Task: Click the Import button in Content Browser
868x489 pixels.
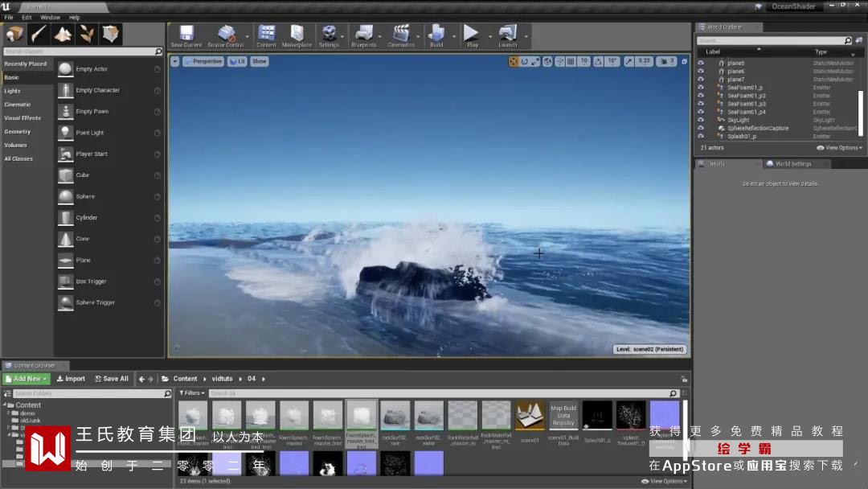Action: pos(71,379)
